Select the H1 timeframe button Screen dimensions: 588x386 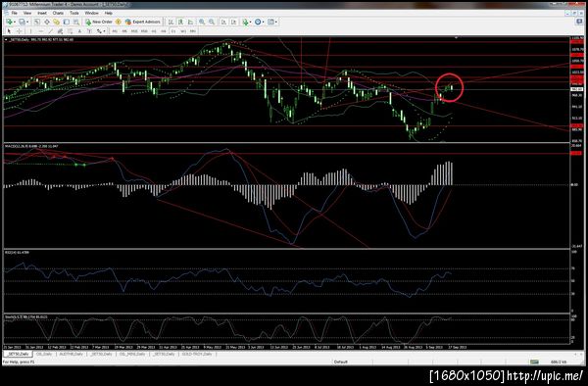pos(154,31)
